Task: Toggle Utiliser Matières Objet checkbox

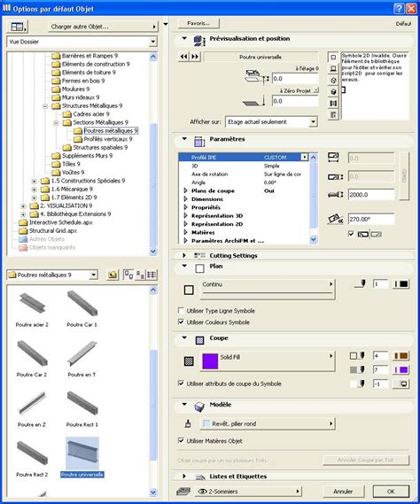Action: tap(181, 441)
